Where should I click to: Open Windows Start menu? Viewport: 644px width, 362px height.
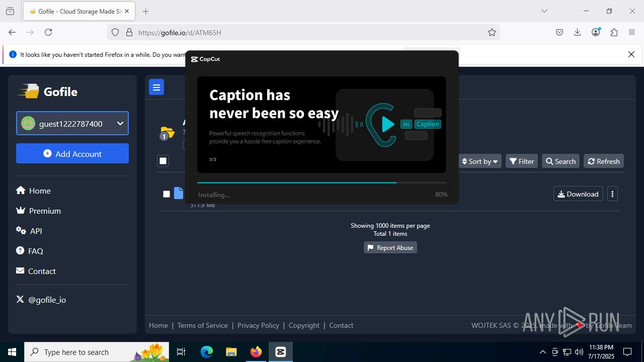(12, 352)
